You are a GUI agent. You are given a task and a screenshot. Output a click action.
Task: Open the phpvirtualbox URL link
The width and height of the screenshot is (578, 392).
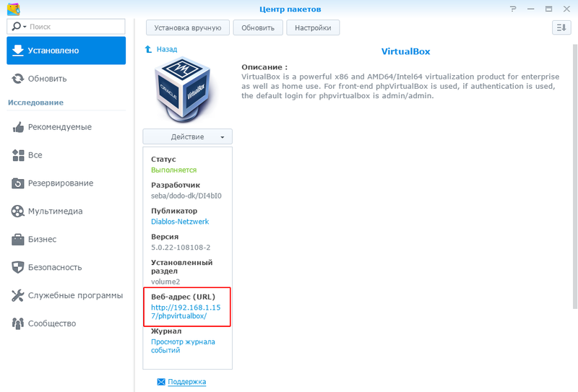point(186,312)
